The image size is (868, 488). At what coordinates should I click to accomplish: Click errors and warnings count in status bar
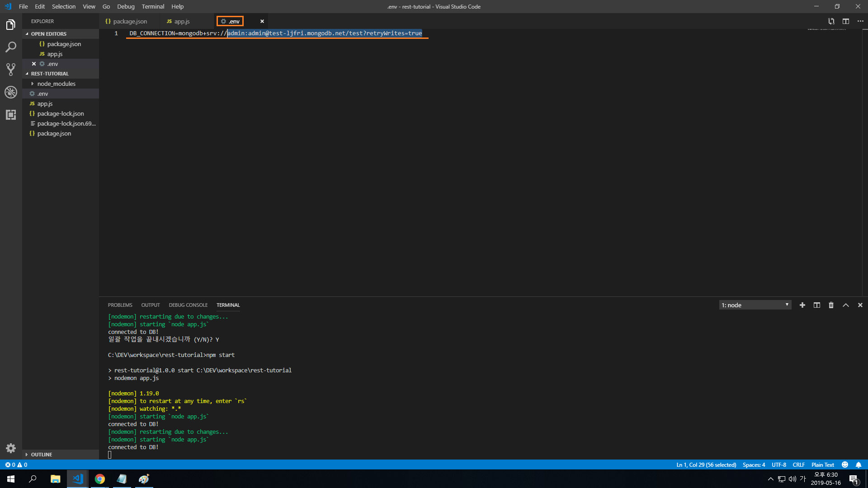pos(16,465)
